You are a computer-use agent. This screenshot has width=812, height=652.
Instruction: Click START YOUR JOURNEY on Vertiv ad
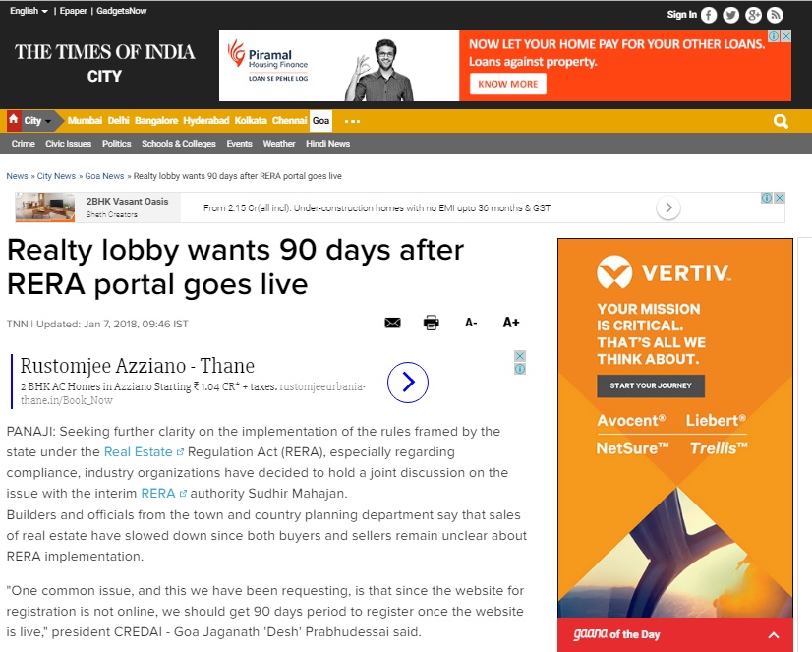click(x=651, y=385)
